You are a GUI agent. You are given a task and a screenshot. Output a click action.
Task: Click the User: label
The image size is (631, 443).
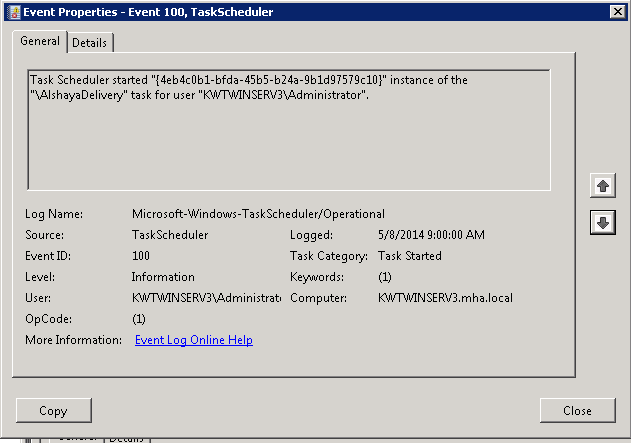38,298
